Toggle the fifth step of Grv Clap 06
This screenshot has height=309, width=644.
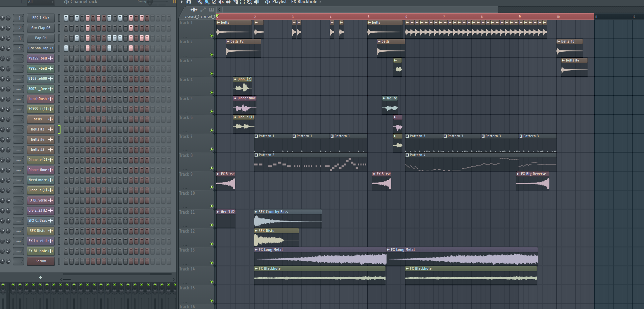[88, 28]
